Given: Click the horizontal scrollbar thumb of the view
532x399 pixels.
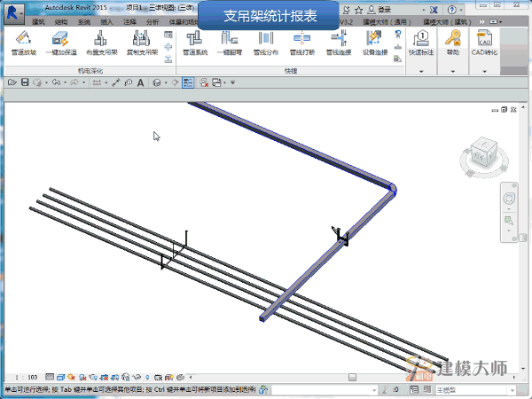Looking at the screenshot, I should [353, 378].
